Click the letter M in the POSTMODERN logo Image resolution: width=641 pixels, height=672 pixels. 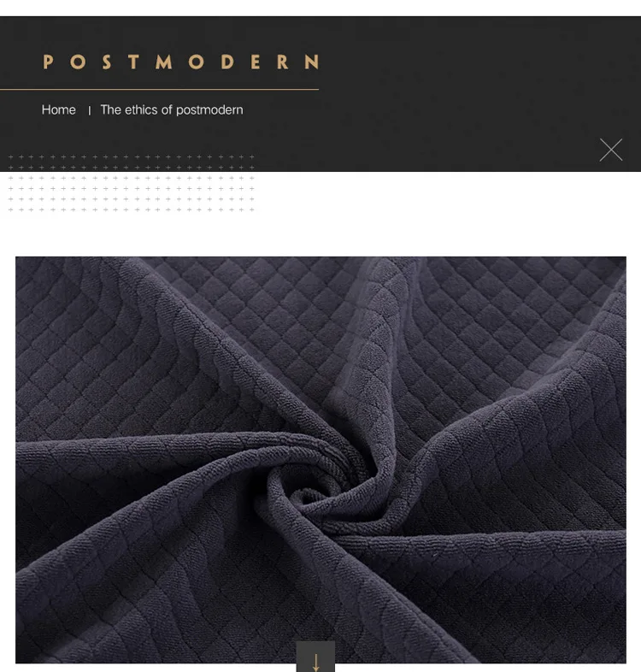point(164,62)
